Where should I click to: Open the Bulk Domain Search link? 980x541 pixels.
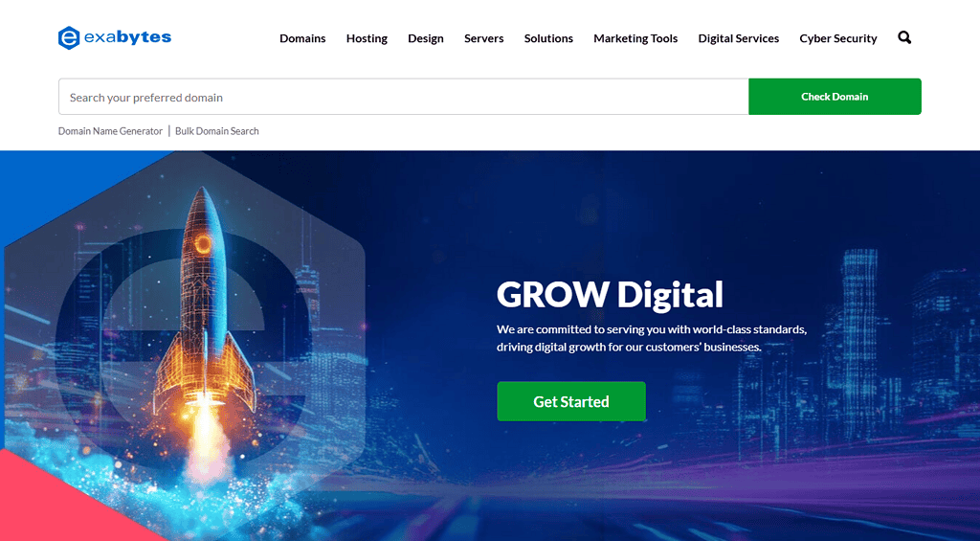[x=217, y=131]
